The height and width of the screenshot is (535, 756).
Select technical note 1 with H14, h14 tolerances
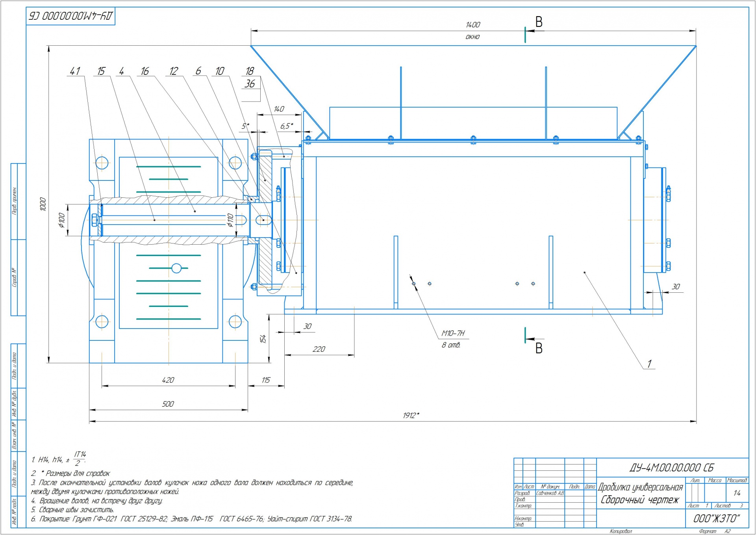pos(59,459)
